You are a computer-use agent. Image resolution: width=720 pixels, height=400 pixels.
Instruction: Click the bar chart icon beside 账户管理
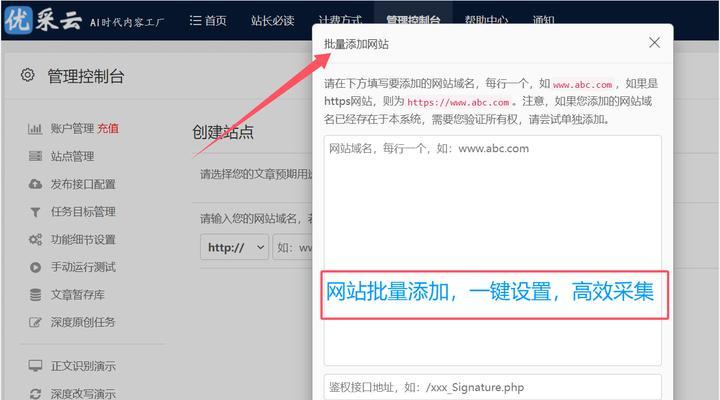click(35, 129)
